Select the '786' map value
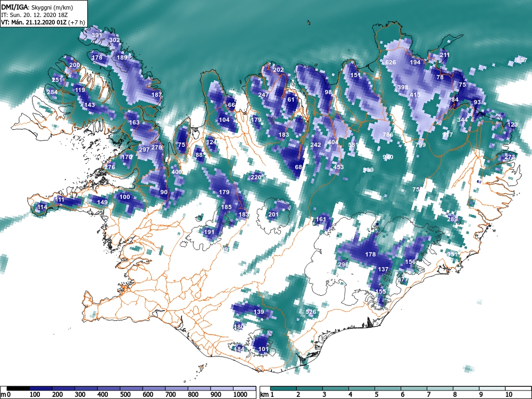Viewport: 532px width, 399px height. tap(388, 135)
